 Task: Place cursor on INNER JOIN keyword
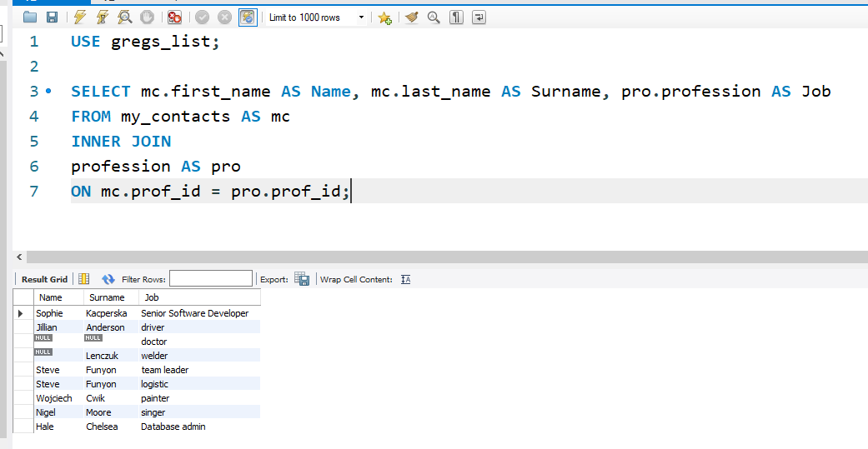point(121,142)
